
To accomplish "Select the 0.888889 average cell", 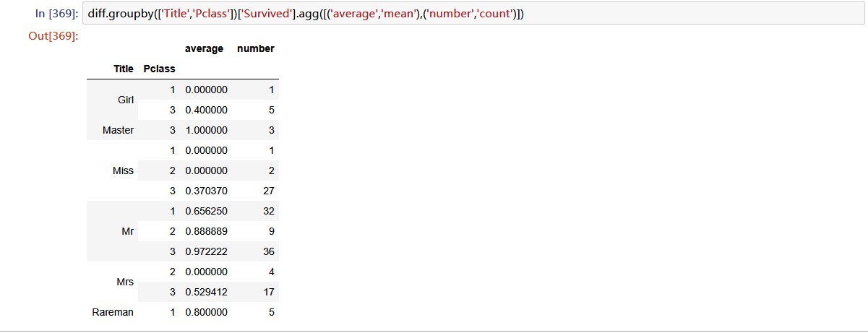I will coord(206,231).
